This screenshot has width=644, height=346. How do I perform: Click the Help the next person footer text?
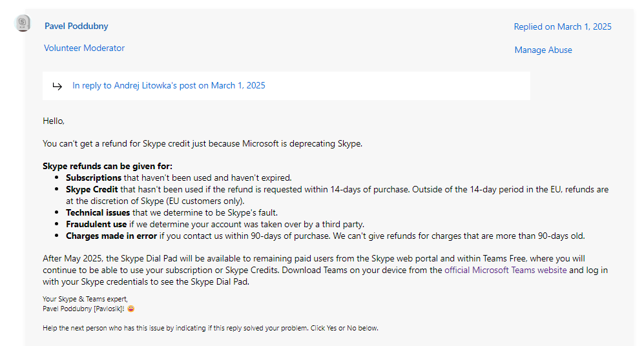tap(211, 328)
